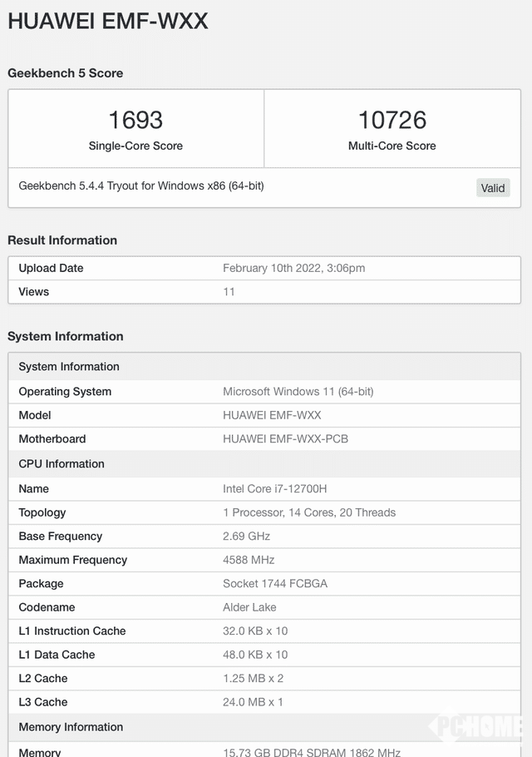
Task: Click the L1 Instruction Cache label
Action: [x=72, y=631]
